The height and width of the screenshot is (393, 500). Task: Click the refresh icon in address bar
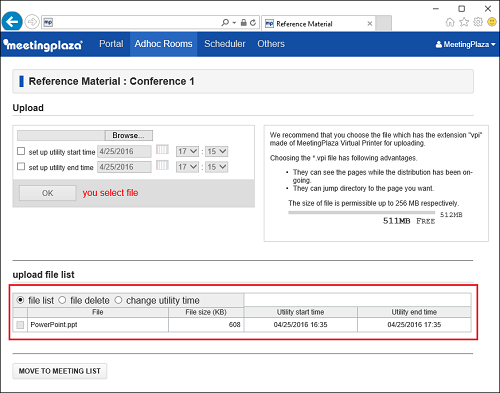pyautogui.click(x=253, y=23)
